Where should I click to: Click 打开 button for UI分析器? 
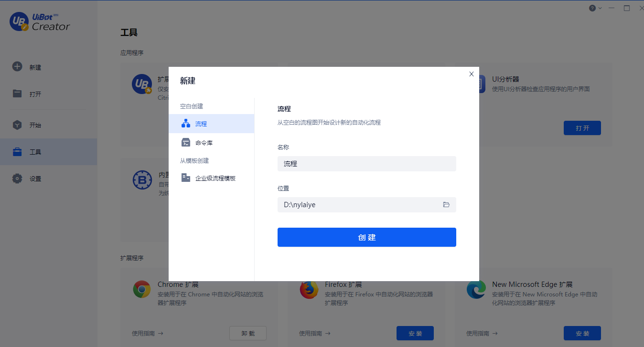(x=582, y=128)
